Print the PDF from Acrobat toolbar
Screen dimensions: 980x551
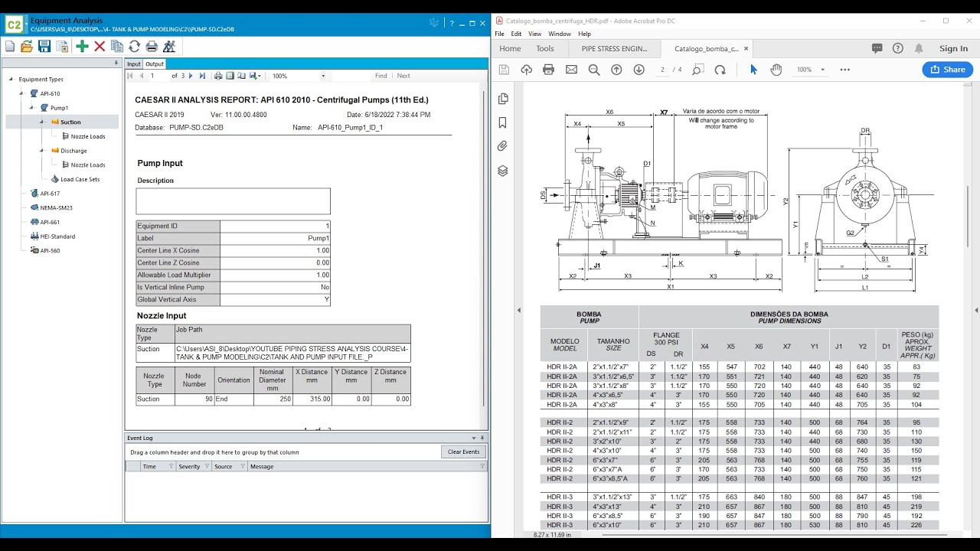click(x=548, y=70)
